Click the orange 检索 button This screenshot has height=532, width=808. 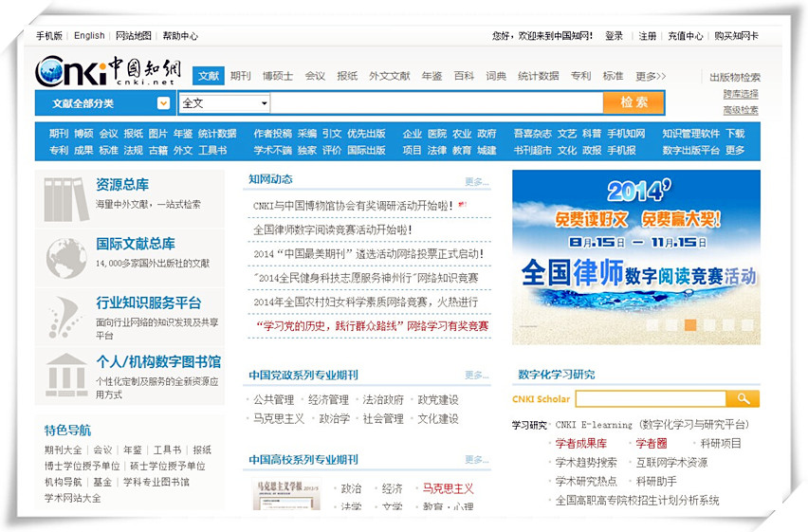pyautogui.click(x=634, y=102)
